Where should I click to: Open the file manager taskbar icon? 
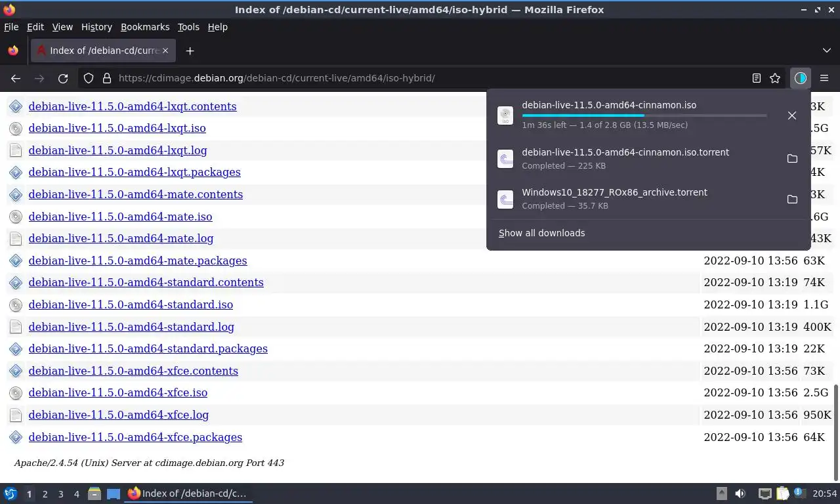[x=94, y=493]
